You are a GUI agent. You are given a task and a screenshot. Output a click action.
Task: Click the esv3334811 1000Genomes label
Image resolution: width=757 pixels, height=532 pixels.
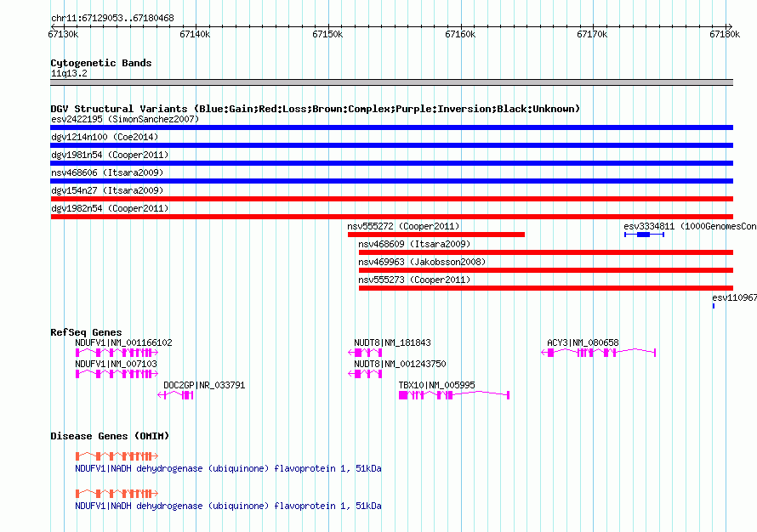coord(691,226)
